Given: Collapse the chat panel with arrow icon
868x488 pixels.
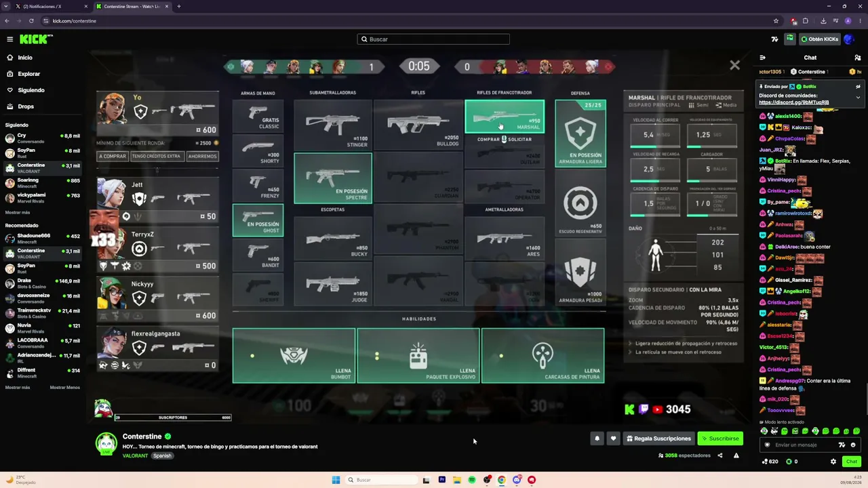Looking at the screenshot, I should click(x=762, y=58).
